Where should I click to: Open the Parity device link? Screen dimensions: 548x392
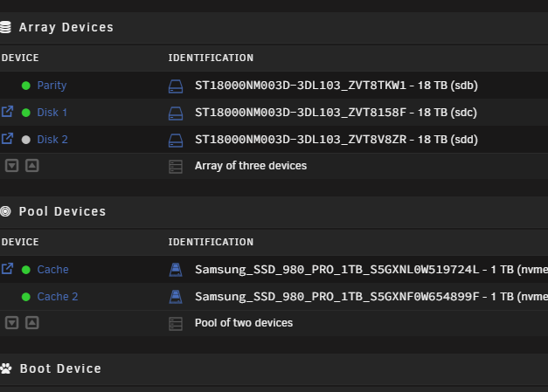[x=52, y=86]
